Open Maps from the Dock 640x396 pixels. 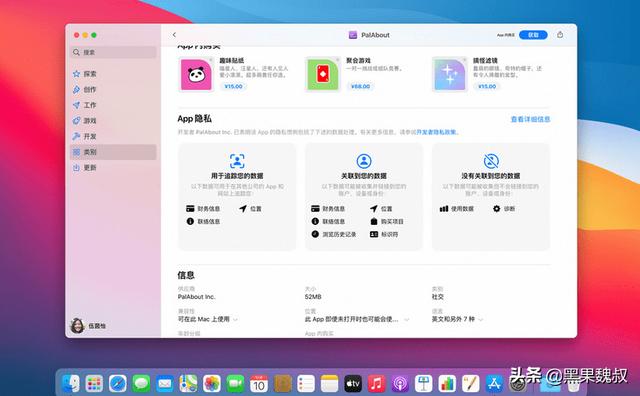pyautogui.click(x=188, y=383)
